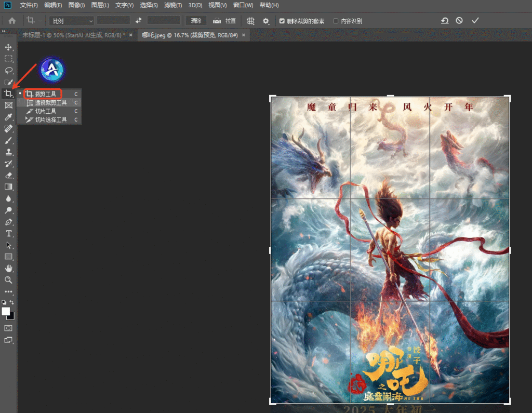Select the Crop tool in toolbar
The width and height of the screenshot is (532, 413).
click(8, 94)
